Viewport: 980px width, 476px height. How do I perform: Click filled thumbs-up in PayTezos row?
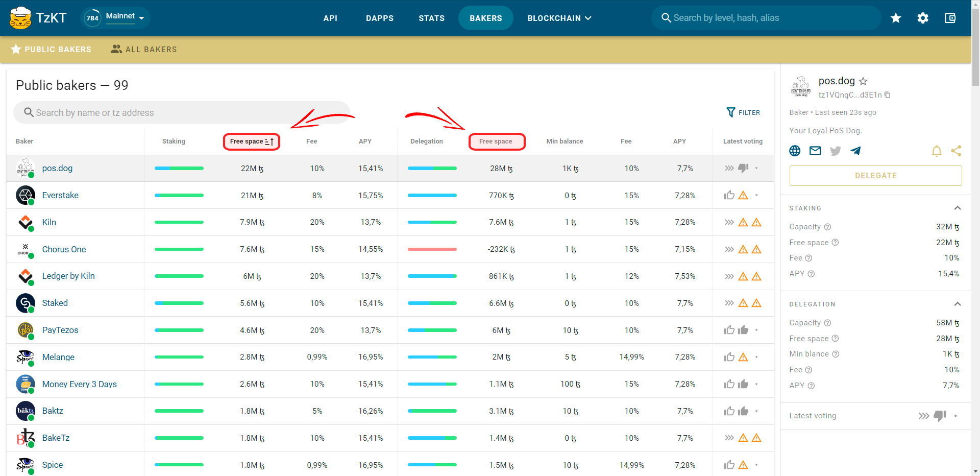click(x=743, y=330)
